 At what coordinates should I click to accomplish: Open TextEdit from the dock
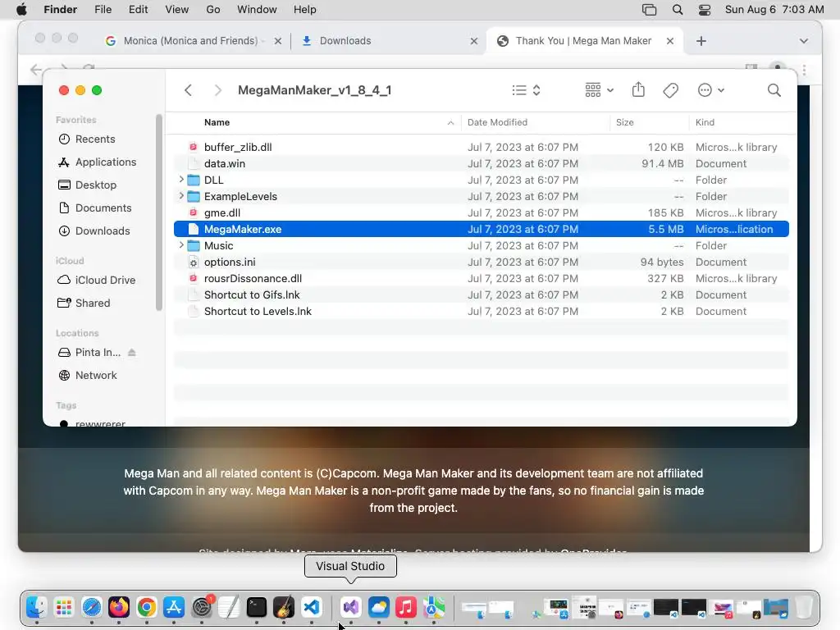[230, 608]
